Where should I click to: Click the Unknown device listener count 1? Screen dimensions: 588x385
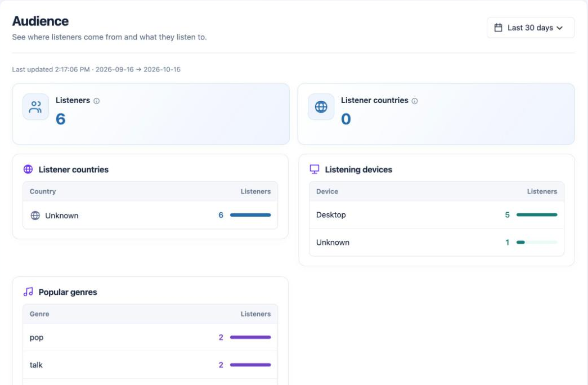(x=508, y=243)
